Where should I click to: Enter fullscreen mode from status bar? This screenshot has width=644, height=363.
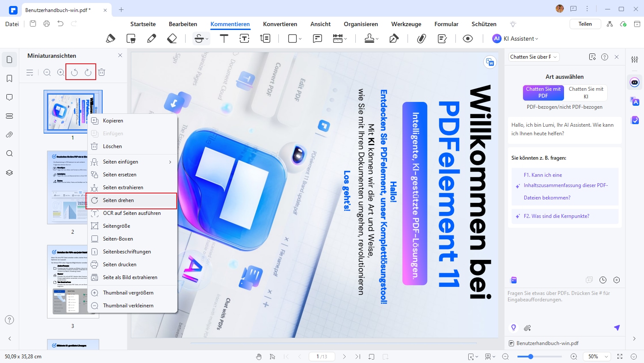[x=620, y=357]
